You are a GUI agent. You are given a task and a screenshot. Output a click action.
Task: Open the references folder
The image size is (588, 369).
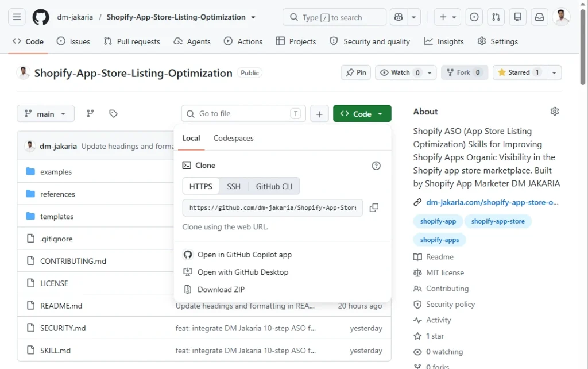tap(57, 194)
